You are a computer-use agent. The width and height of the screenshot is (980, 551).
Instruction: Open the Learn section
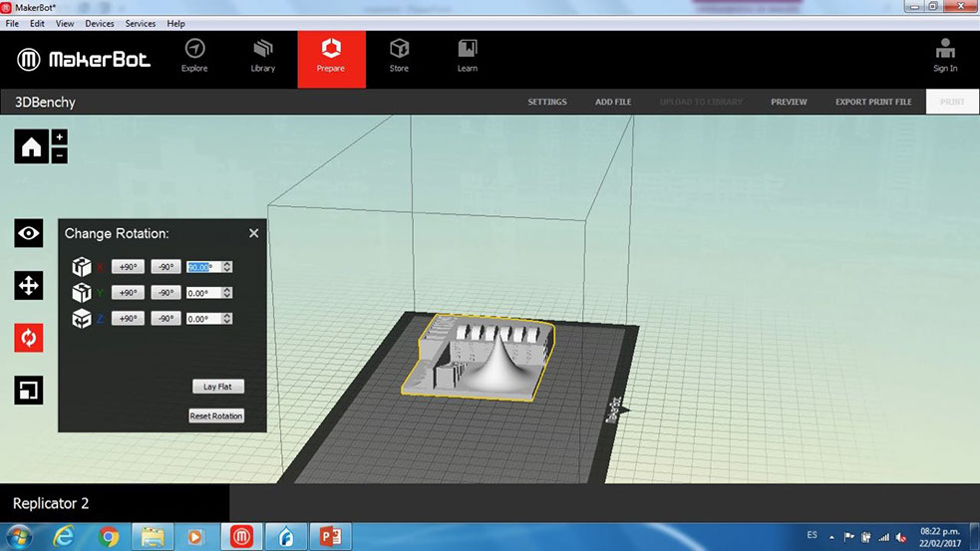point(467,56)
